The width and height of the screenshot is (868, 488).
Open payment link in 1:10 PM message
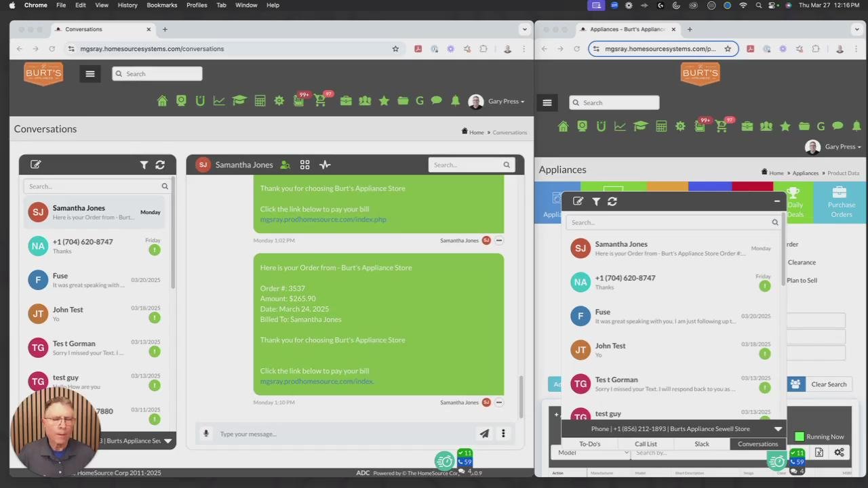tap(317, 382)
